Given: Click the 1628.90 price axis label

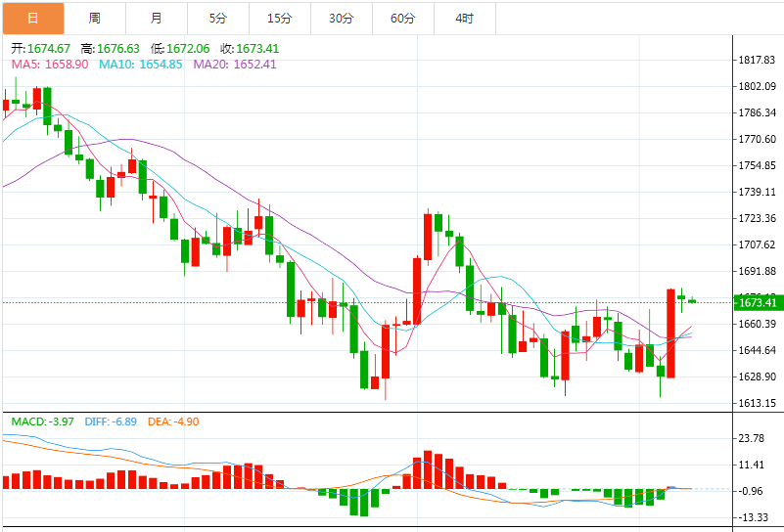Looking at the screenshot, I should click(757, 377).
